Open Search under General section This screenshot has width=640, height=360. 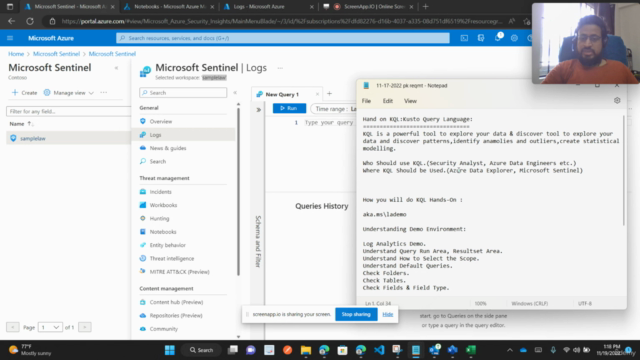coord(158,162)
